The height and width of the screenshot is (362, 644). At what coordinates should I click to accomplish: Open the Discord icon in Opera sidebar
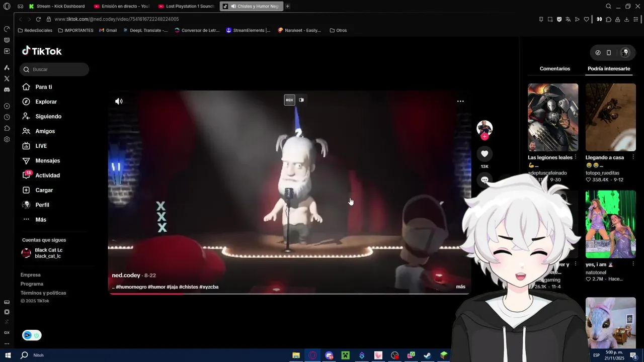(x=7, y=89)
